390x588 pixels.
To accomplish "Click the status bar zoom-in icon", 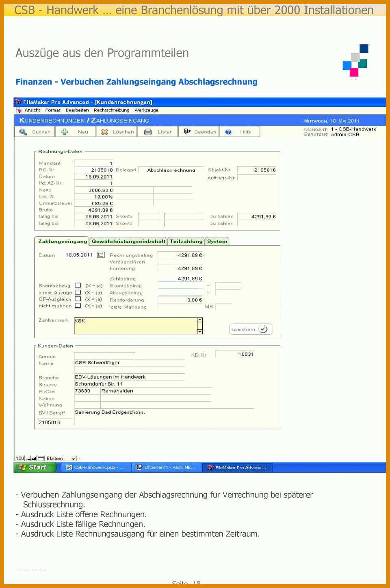I will tap(34, 458).
